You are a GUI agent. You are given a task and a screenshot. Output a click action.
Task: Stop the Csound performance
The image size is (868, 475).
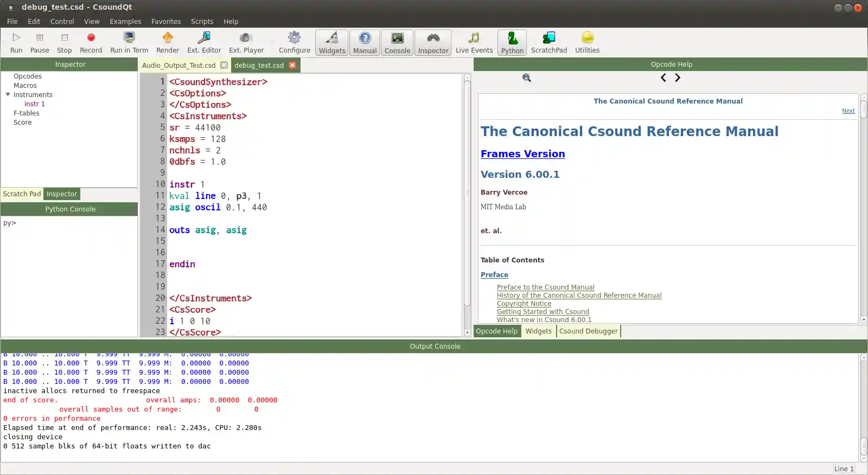pyautogui.click(x=65, y=43)
